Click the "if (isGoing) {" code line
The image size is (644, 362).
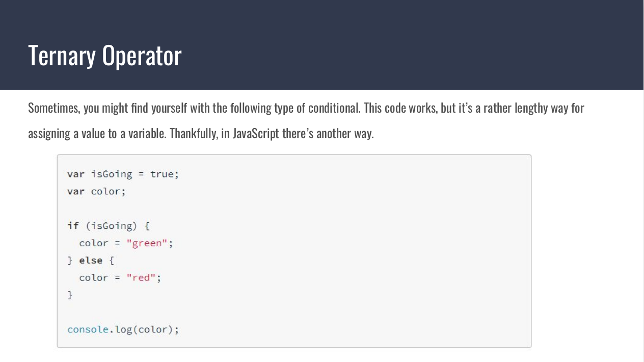(108, 226)
